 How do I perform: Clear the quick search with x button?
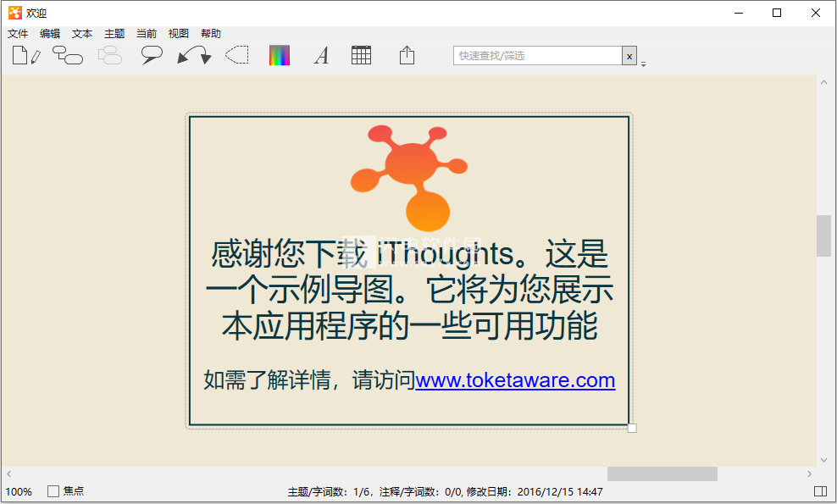pos(629,56)
